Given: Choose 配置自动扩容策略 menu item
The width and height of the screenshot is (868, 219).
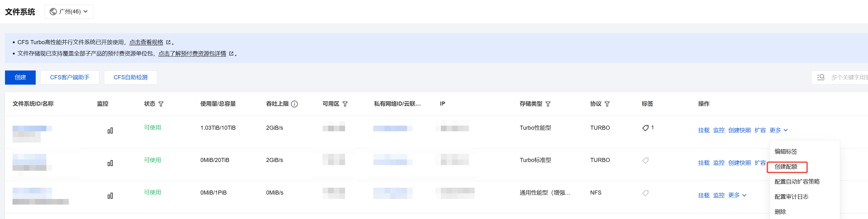Looking at the screenshot, I should click(x=797, y=182).
